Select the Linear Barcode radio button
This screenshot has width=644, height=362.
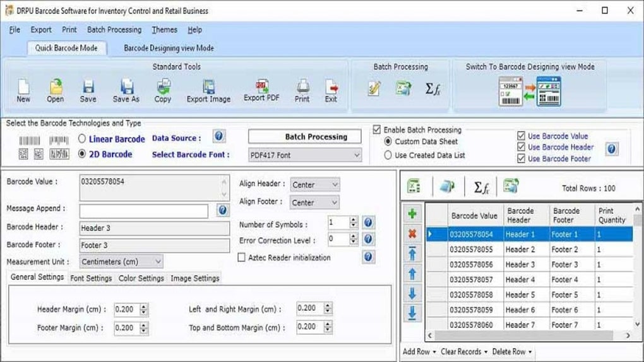click(82, 139)
